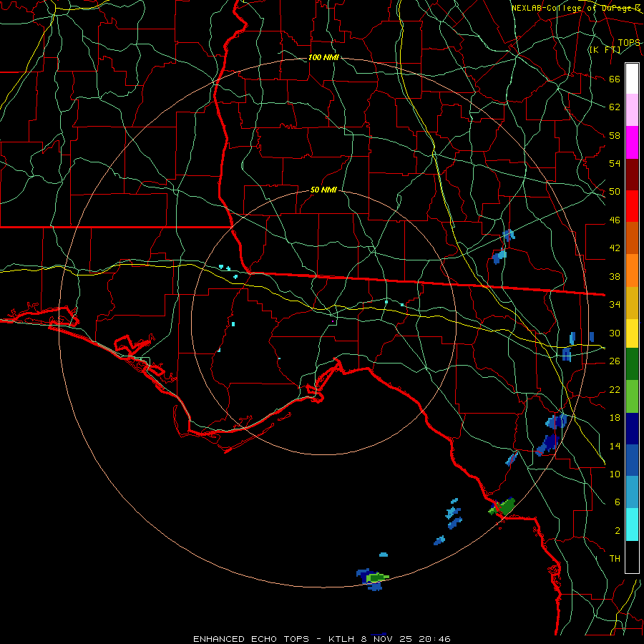Click the light green legend swatch
Image resolution: width=644 pixels, height=644 pixels.
coord(632,396)
